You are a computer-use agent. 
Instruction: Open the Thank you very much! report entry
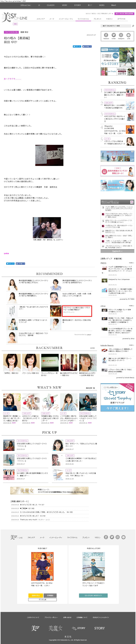click(28, 519)
